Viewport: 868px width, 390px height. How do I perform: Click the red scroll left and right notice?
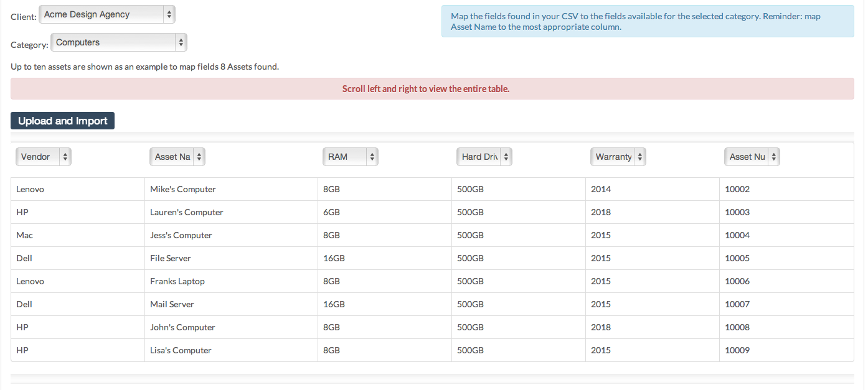coord(432,89)
